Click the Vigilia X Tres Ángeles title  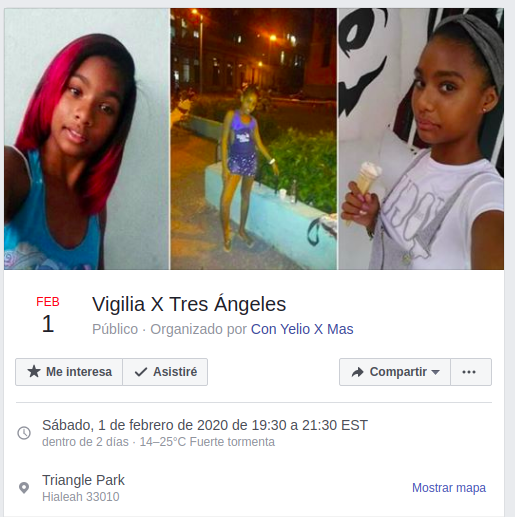click(x=189, y=304)
